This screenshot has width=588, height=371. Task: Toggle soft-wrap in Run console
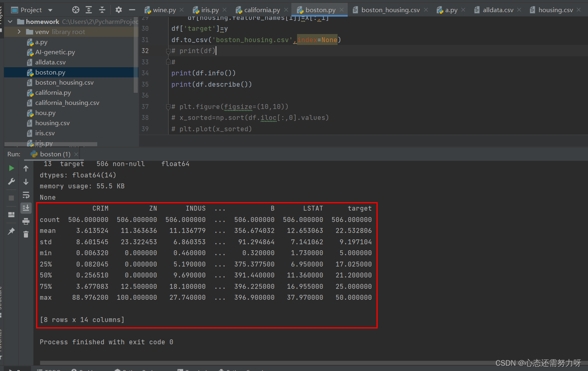(x=26, y=195)
